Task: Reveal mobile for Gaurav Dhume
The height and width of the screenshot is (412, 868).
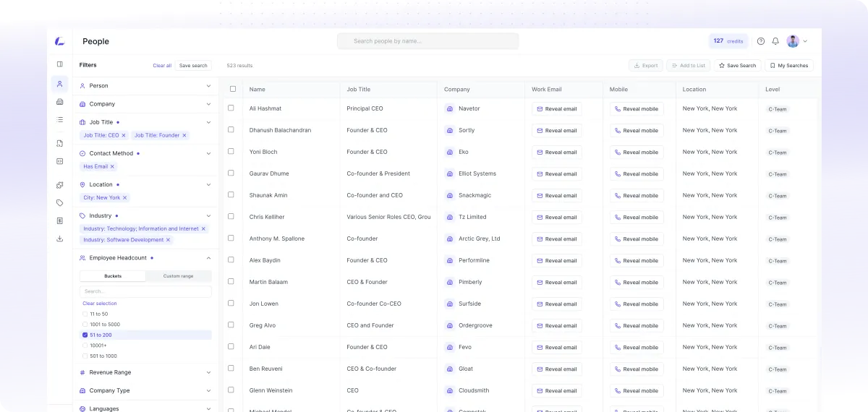Action: coord(637,174)
